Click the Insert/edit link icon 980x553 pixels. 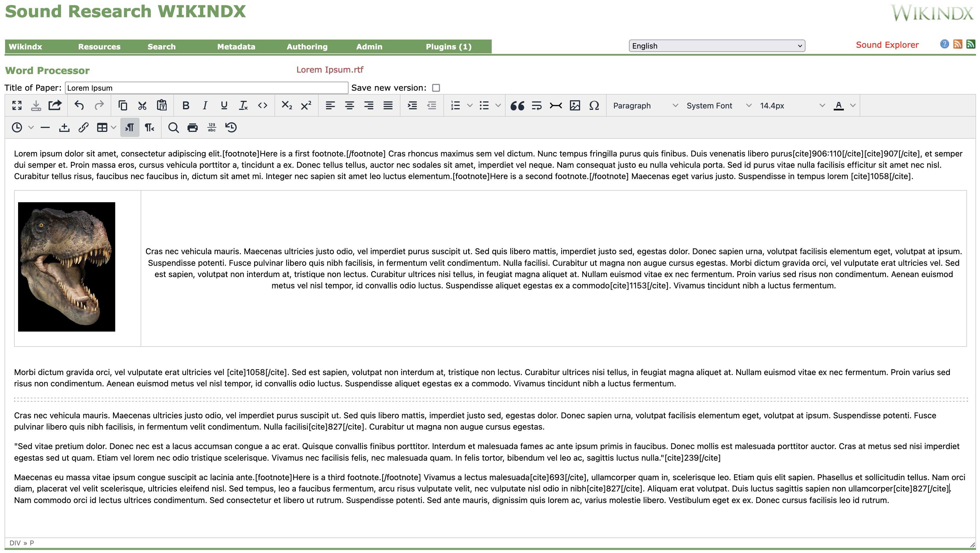83,127
